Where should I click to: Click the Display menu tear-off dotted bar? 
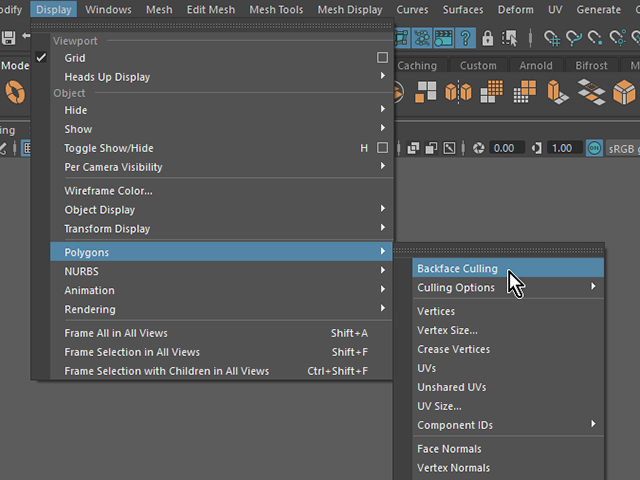[212, 25]
